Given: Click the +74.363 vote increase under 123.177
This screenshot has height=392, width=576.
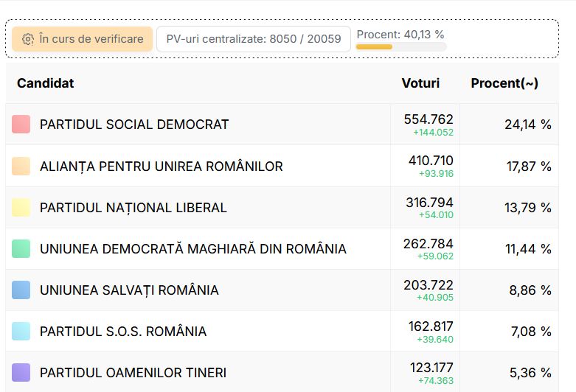Looking at the screenshot, I should click(x=436, y=381).
